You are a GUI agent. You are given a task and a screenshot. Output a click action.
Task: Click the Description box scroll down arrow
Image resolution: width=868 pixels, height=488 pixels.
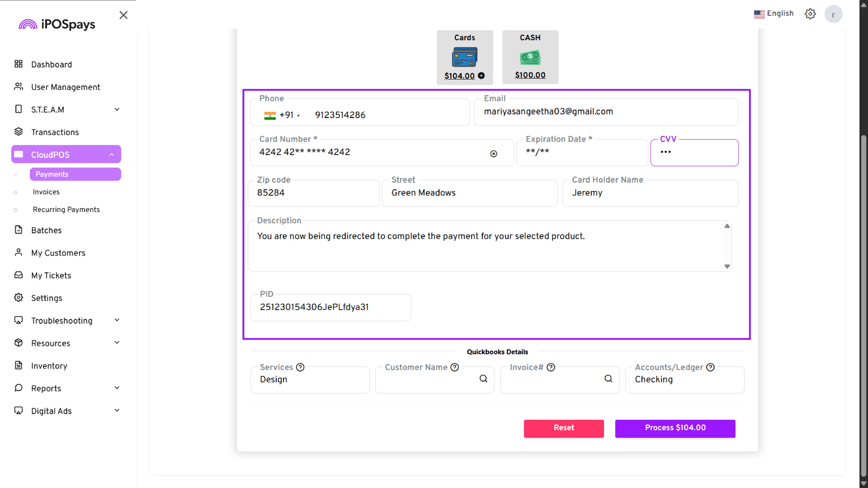coord(727,266)
